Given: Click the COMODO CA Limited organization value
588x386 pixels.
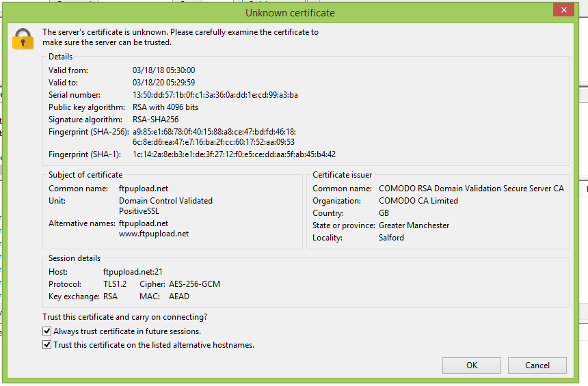Looking at the screenshot, I should [418, 201].
